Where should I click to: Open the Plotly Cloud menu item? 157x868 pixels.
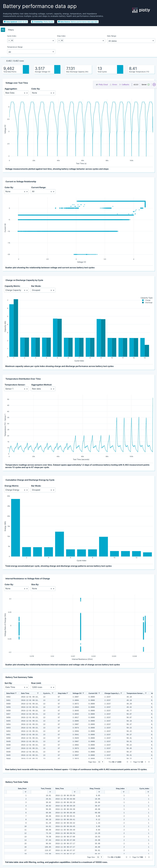(102, 85)
